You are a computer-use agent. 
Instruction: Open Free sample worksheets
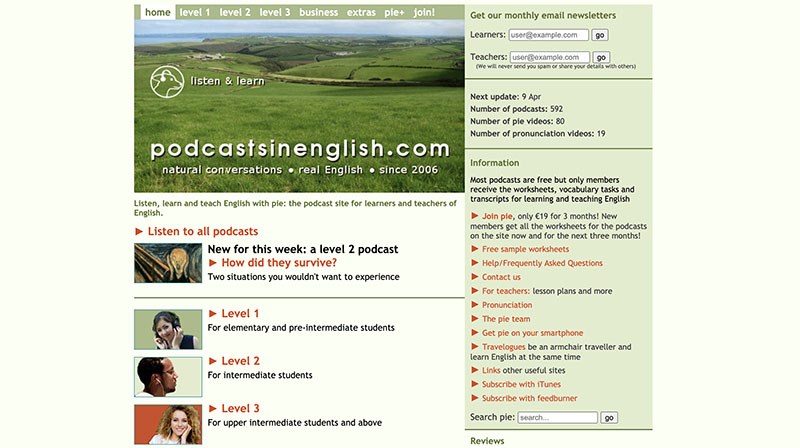point(526,249)
